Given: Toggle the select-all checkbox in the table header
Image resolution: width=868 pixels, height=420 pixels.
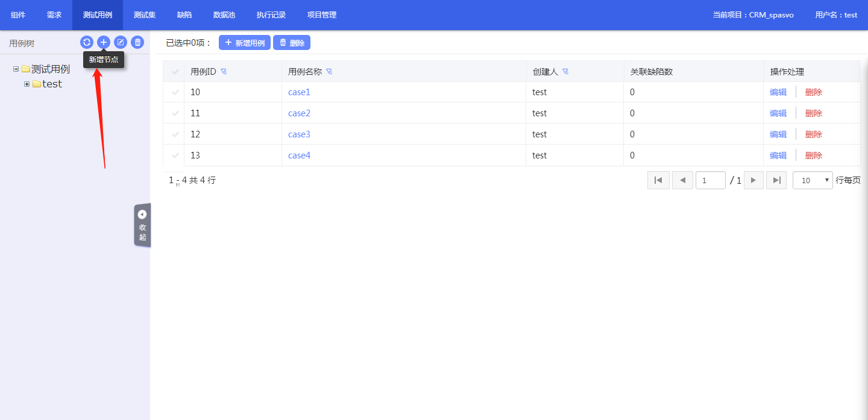Looking at the screenshot, I should pos(175,72).
